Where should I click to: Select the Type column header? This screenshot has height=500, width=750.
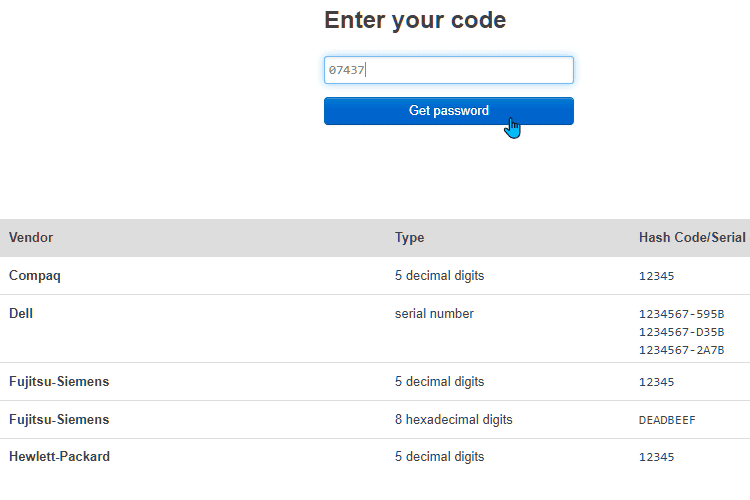pyautogui.click(x=409, y=237)
